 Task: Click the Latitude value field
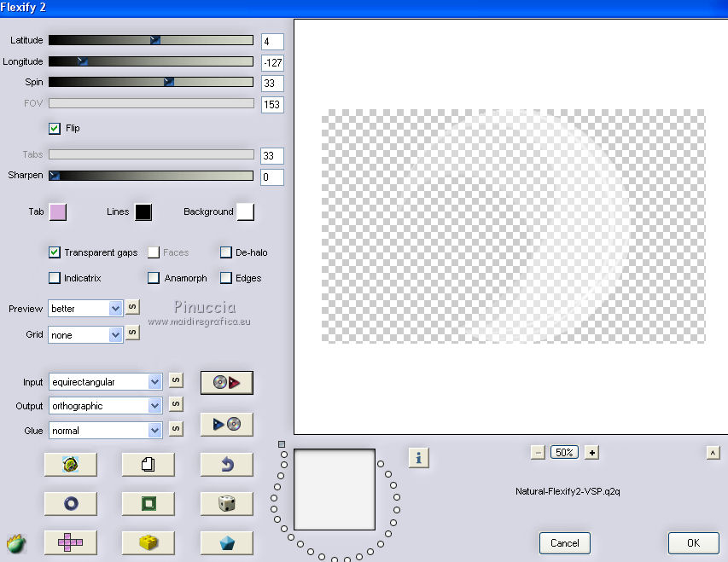(x=272, y=42)
